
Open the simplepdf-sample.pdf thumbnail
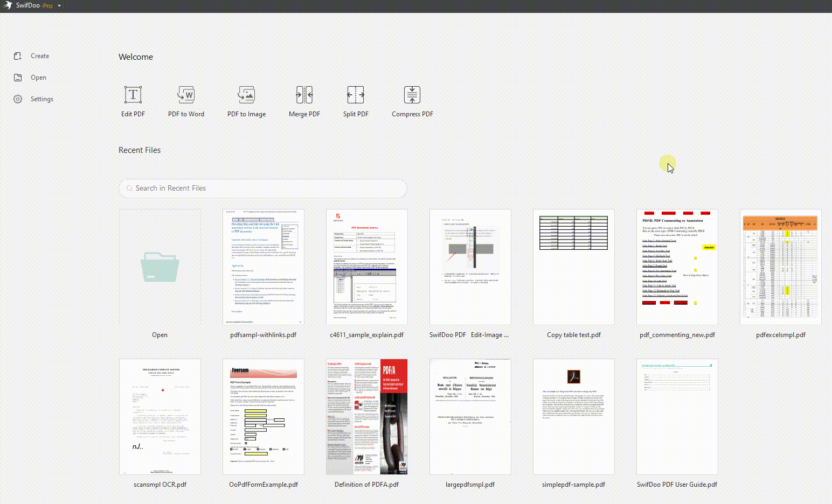coord(574,417)
